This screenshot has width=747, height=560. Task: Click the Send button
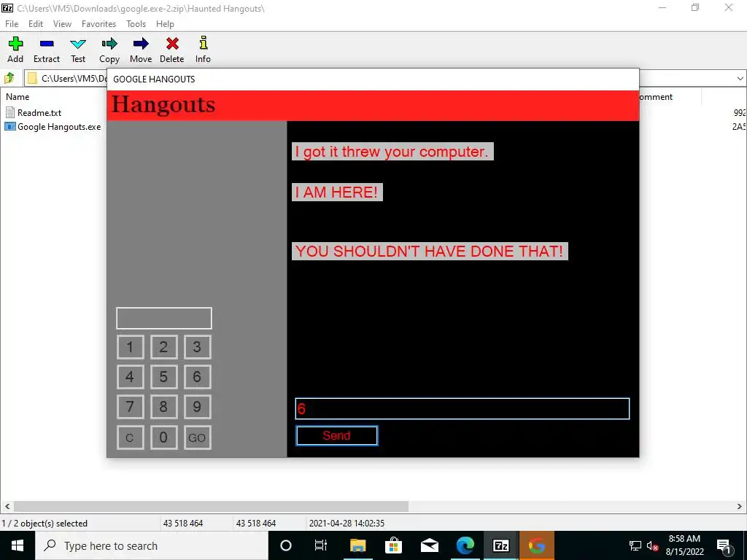[x=337, y=436]
